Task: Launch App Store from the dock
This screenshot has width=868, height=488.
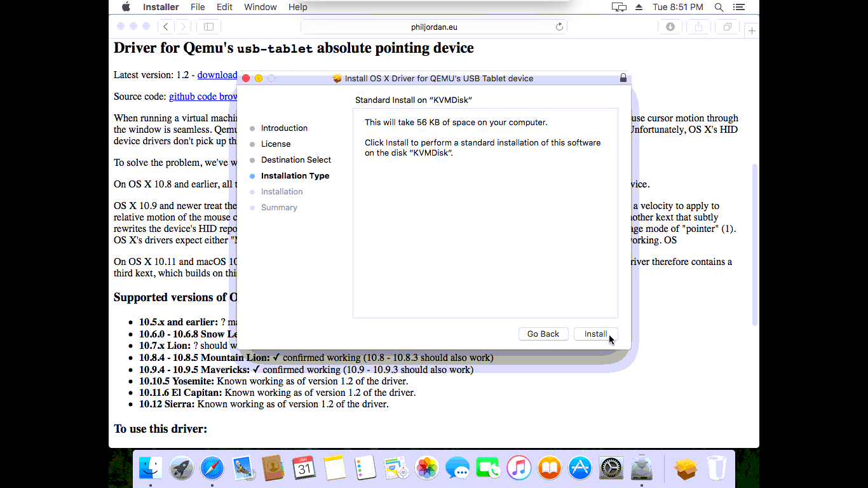Action: point(580,469)
